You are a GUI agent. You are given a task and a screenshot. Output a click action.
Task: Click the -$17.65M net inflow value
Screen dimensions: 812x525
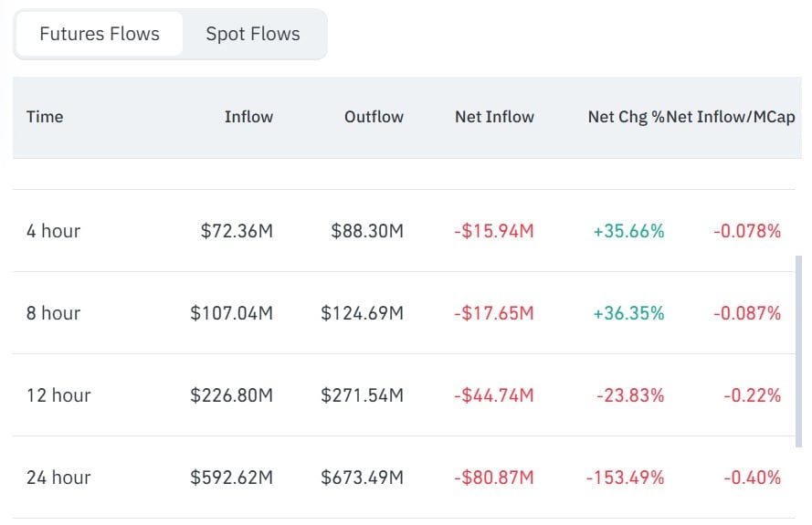coord(494,313)
